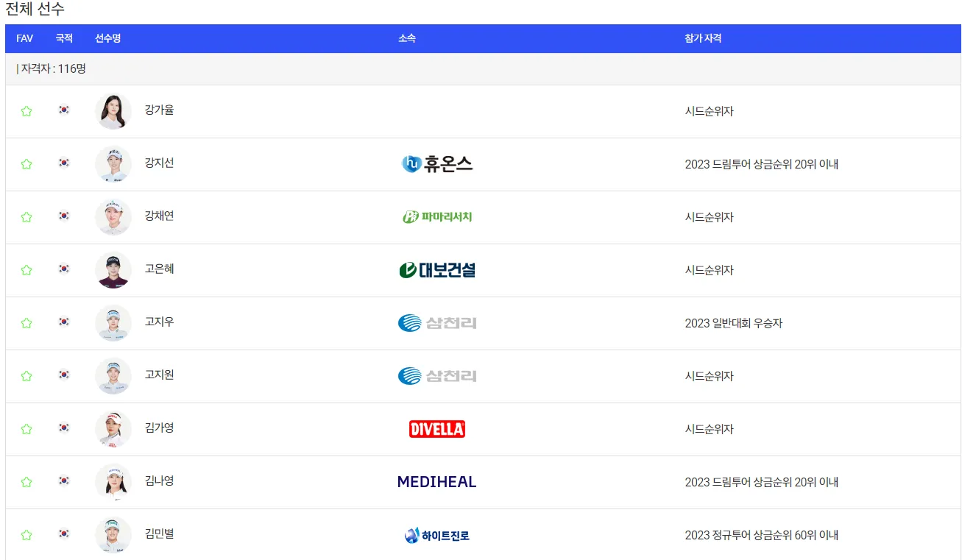Select the 자격자 : 116명 group row
This screenshot has width=962, height=560.
point(483,69)
